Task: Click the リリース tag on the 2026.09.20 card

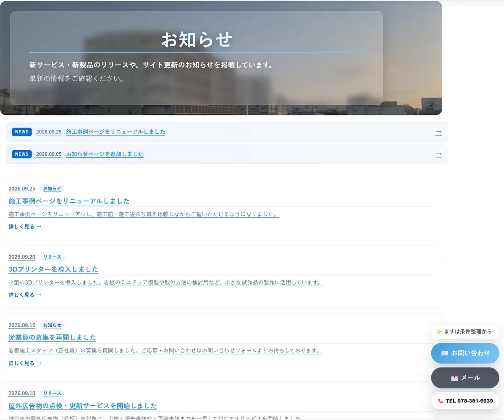Action: [52, 257]
